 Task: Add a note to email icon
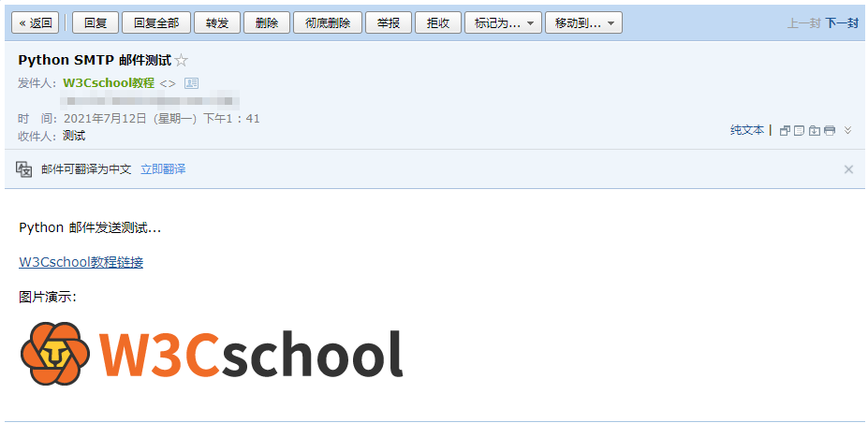point(799,131)
